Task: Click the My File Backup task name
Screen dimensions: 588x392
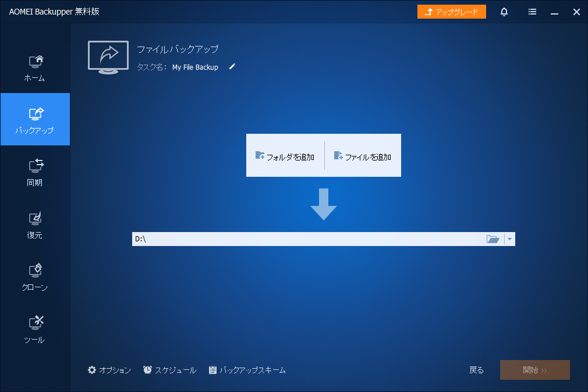Action: [195, 67]
